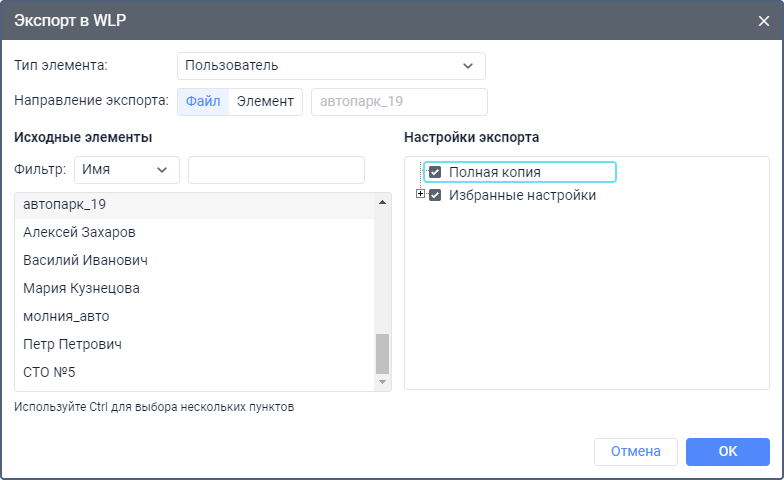The width and height of the screenshot is (784, 480).
Task: Click the автопарк_19 file name field
Action: [399, 102]
